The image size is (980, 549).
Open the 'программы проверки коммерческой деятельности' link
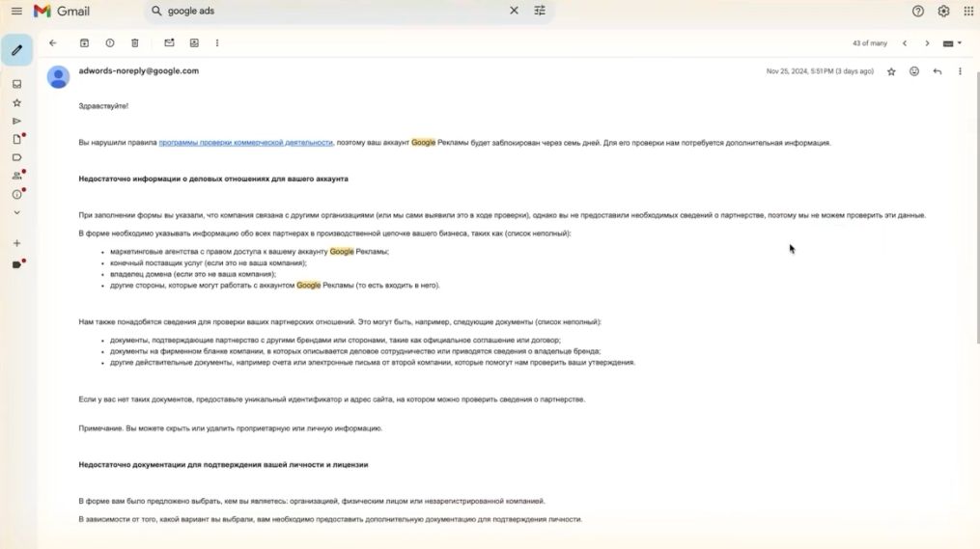pyautogui.click(x=245, y=143)
